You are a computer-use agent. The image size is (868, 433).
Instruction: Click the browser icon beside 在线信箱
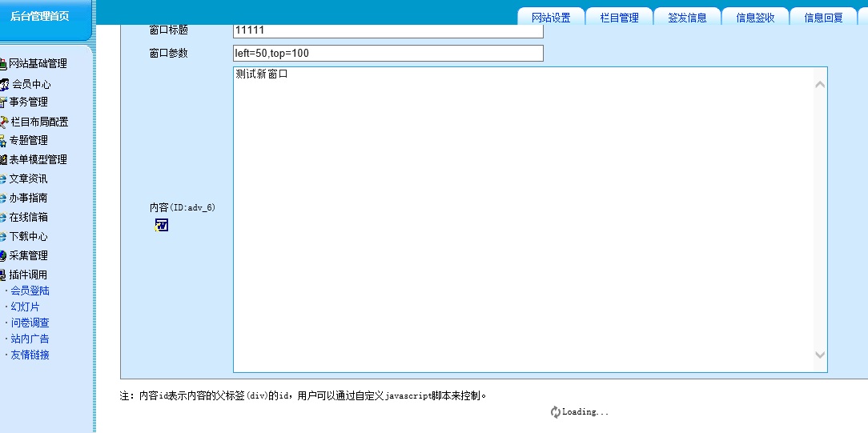tap(3, 217)
